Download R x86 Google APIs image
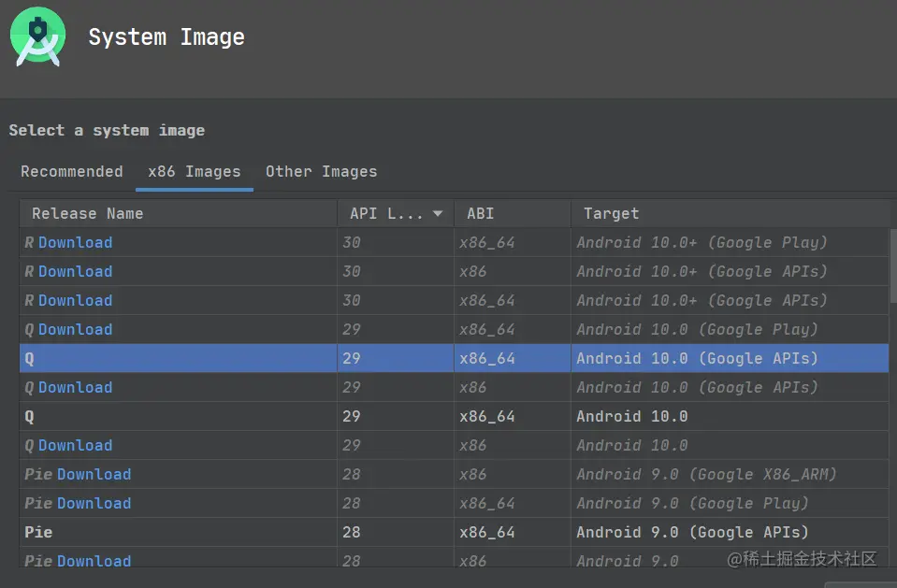 tap(75, 272)
